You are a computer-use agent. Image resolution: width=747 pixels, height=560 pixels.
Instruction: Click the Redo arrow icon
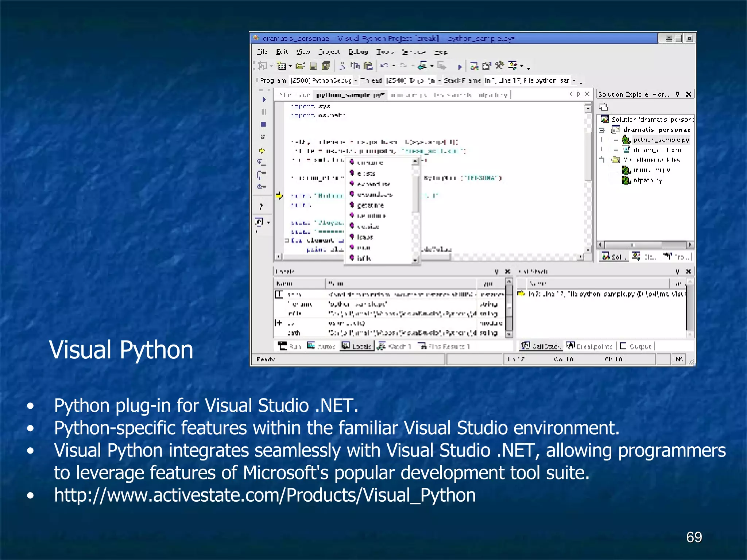pyautogui.click(x=403, y=66)
